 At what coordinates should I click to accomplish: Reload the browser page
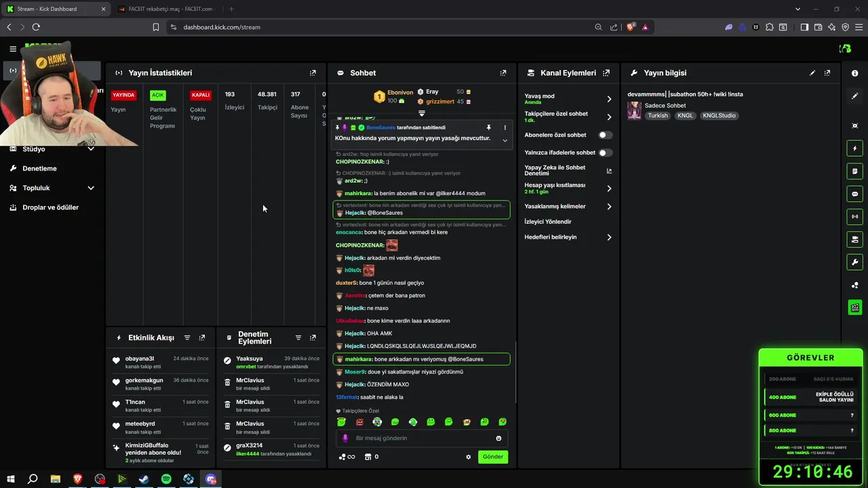pos(36,27)
